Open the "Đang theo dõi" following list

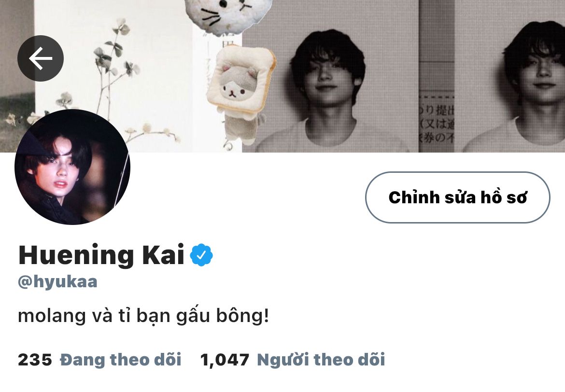coord(120,360)
